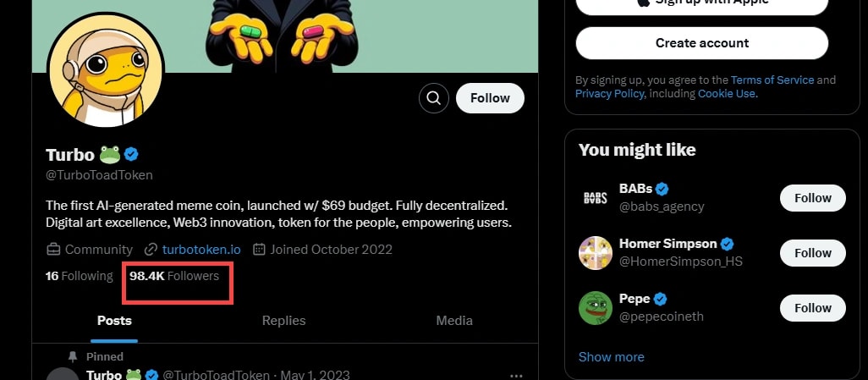Screen dimensions: 868x380
Task: Click the BABs account avatar
Action: coord(595,198)
